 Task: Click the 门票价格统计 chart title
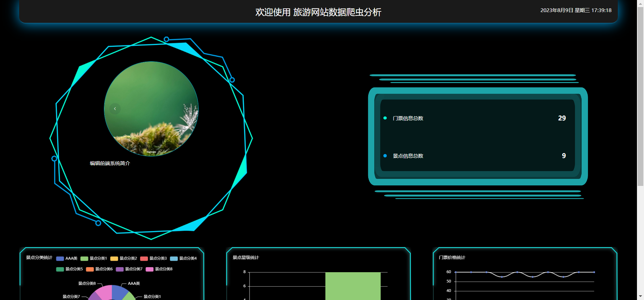tap(452, 258)
